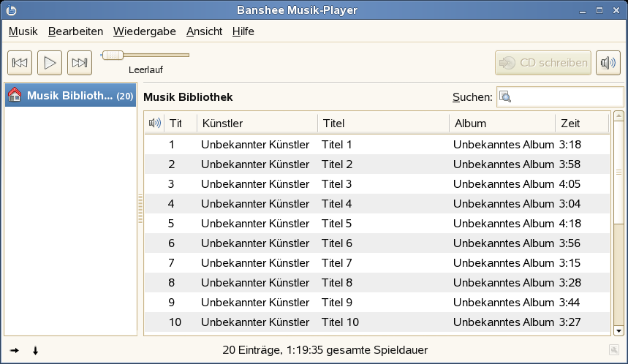
Task: Click the previous track button
Action: [20, 63]
